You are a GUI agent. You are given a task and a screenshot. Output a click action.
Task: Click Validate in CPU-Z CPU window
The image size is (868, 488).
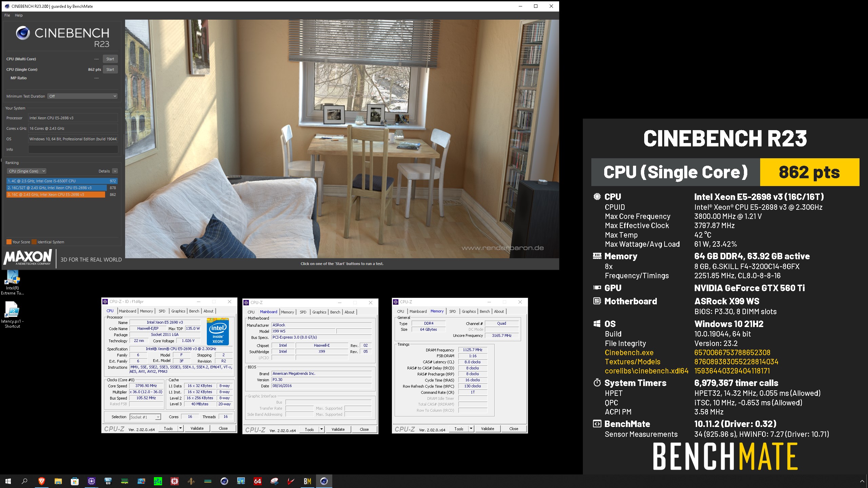point(197,428)
